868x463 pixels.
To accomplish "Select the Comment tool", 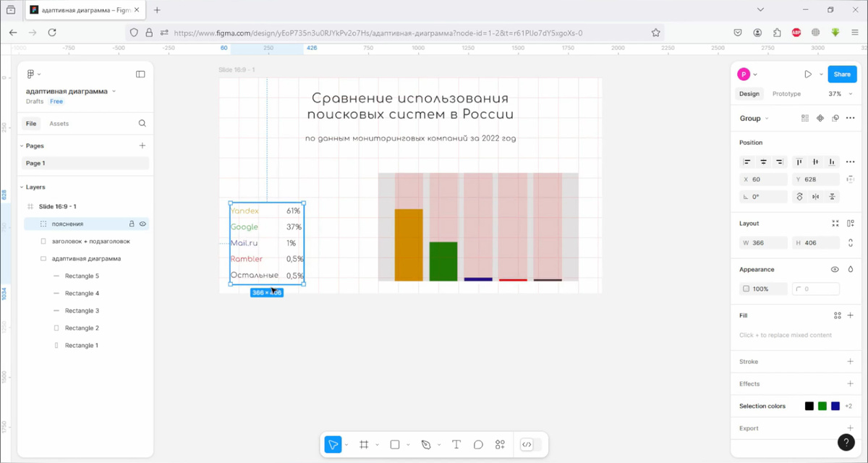I will (478, 445).
